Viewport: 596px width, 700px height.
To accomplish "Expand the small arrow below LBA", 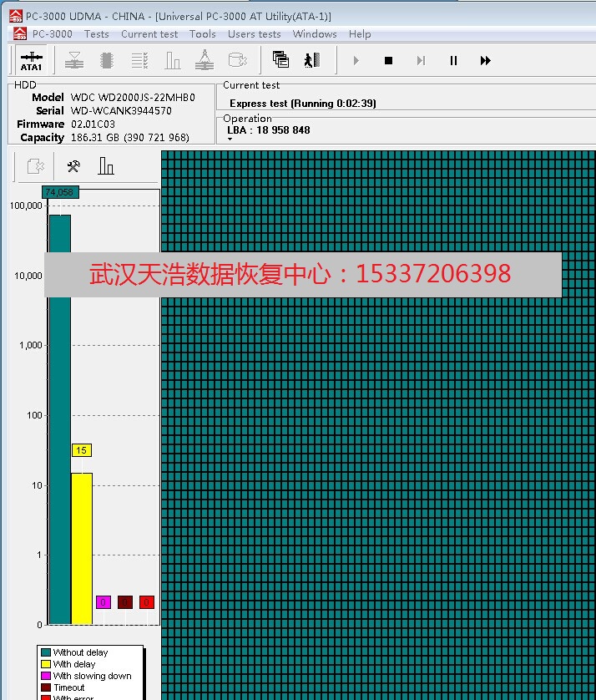I will pyautogui.click(x=230, y=139).
